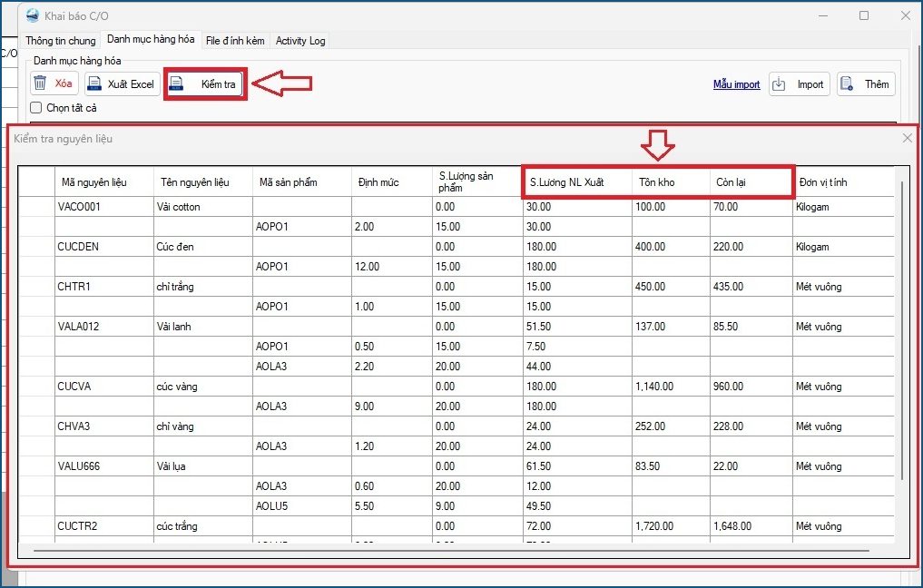Click the 1,140.00 stock value cell
The image size is (923, 588).
click(671, 387)
